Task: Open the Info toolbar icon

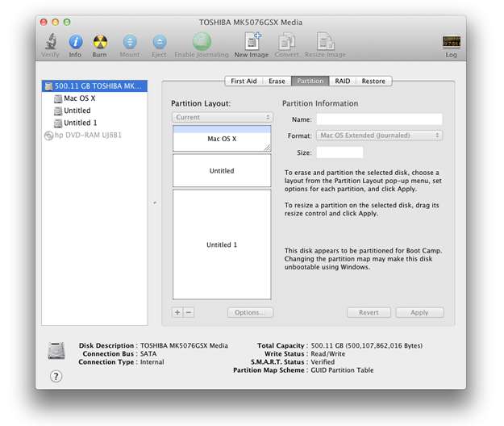Action: click(x=75, y=42)
